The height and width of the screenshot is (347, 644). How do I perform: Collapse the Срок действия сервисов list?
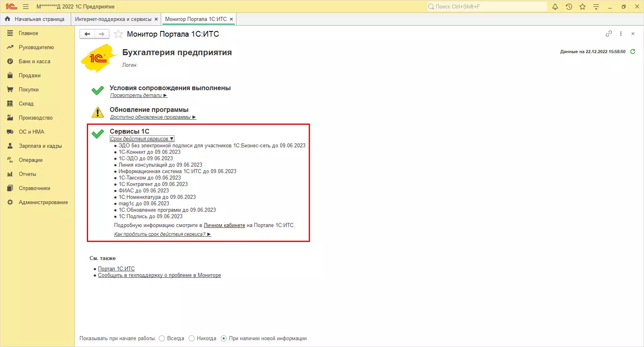pyautogui.click(x=142, y=139)
